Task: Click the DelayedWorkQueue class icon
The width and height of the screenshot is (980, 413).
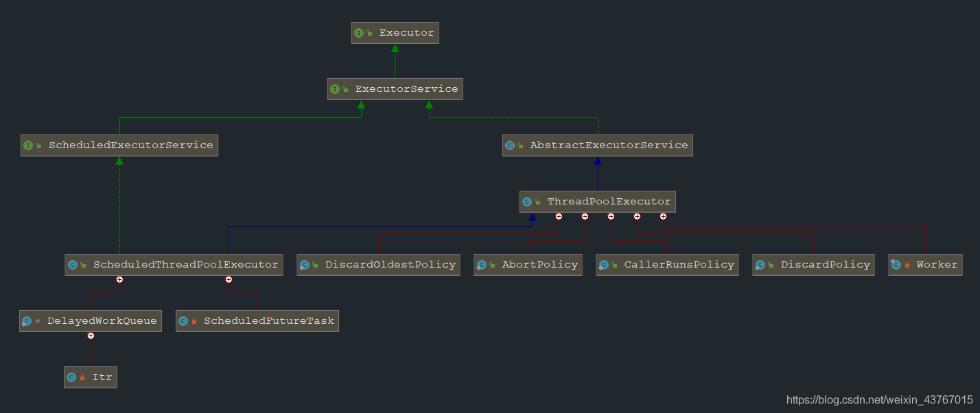Action: [27, 321]
